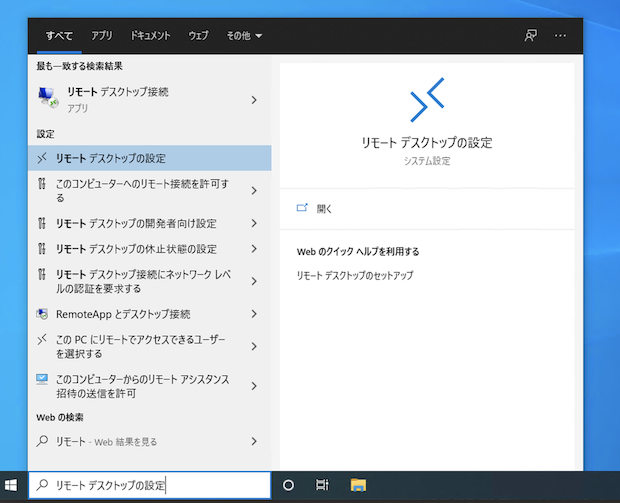620x503 pixels.
Task: Switch to the ウェブ tab
Action: (x=198, y=36)
